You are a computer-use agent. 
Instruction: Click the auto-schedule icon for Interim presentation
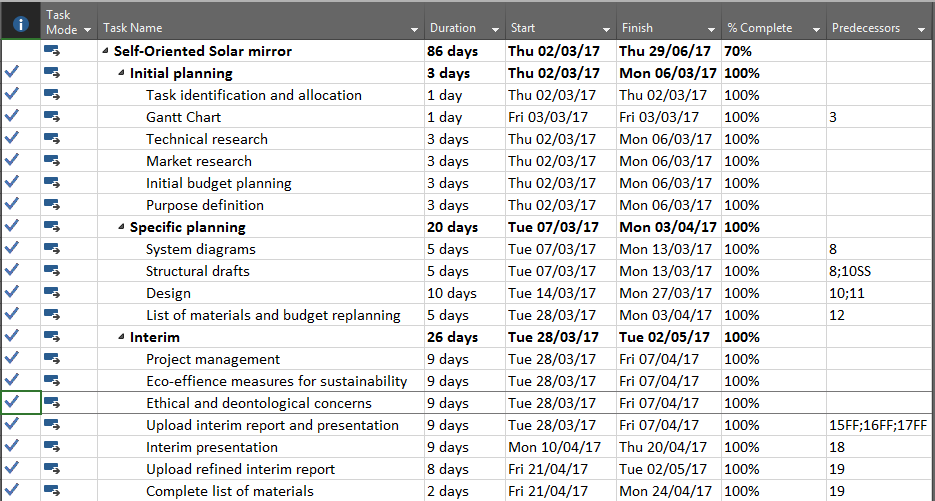pyautogui.click(x=52, y=447)
